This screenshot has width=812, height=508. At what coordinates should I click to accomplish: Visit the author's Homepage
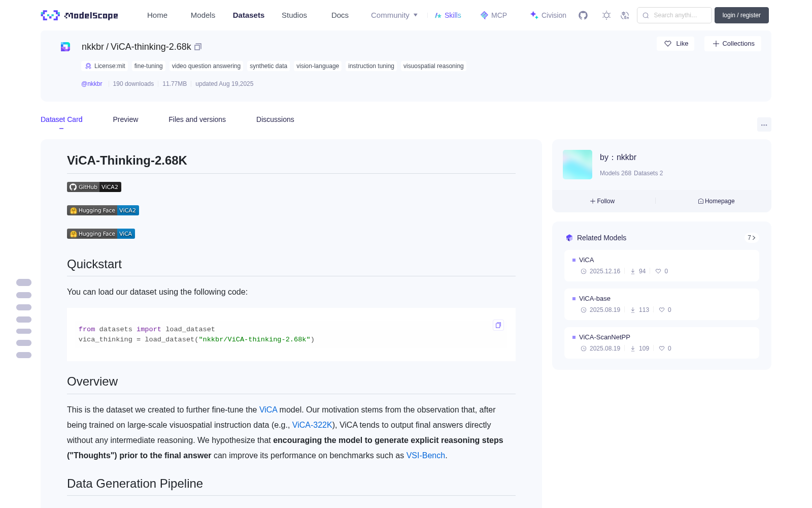(x=716, y=201)
